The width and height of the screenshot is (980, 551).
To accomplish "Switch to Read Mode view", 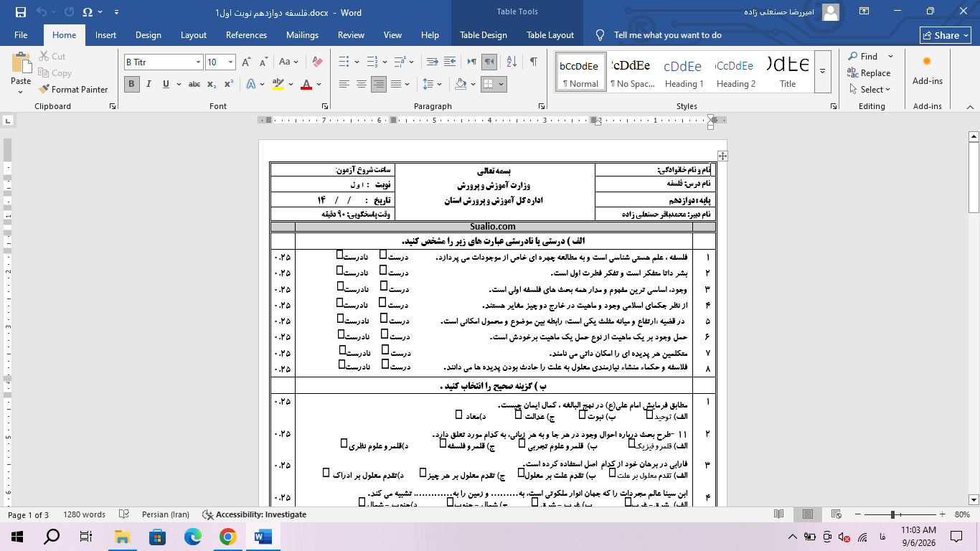I will coord(779,514).
